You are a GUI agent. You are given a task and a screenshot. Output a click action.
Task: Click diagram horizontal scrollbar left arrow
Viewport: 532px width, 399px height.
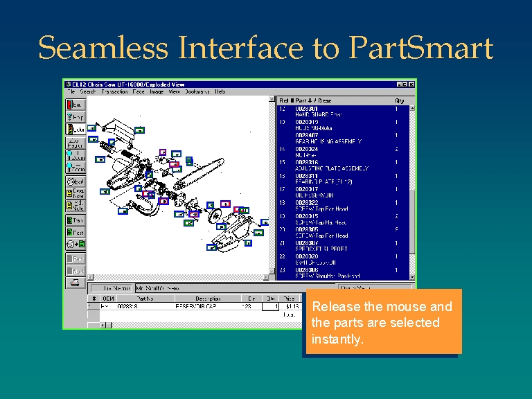click(90, 277)
